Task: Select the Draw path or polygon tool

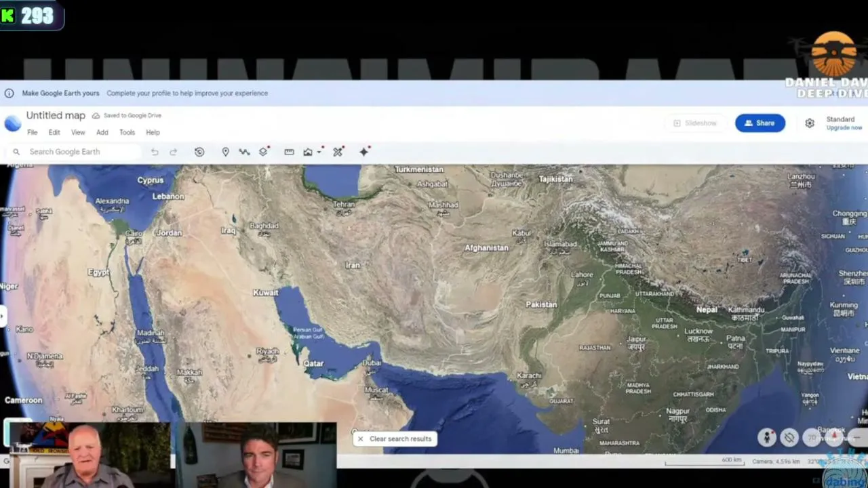Action: click(244, 152)
